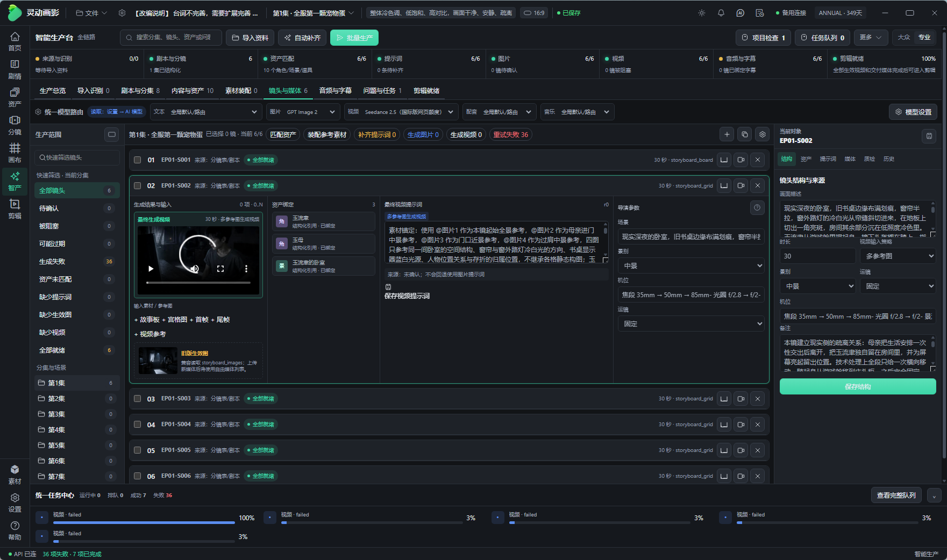Expand the 更多 dropdown button

tap(871, 38)
